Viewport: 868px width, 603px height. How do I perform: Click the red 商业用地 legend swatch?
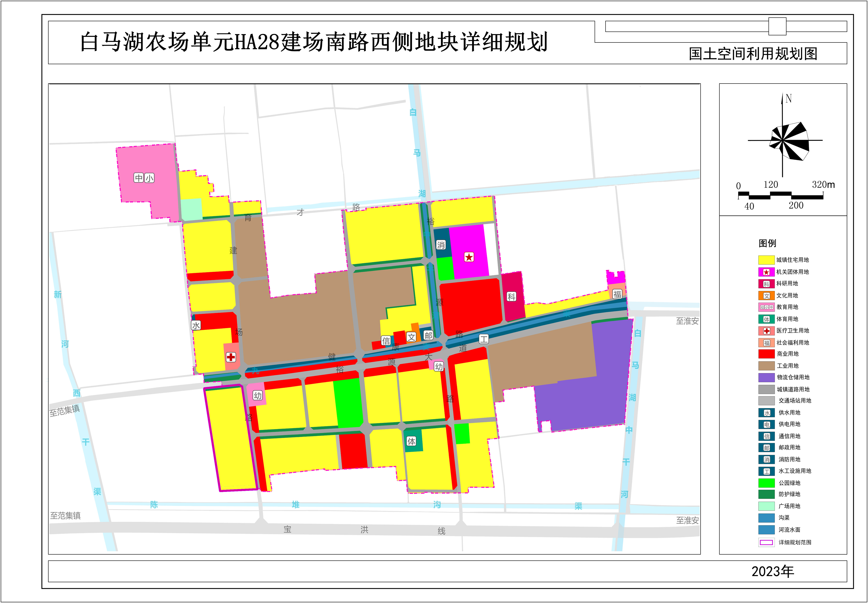(766, 354)
